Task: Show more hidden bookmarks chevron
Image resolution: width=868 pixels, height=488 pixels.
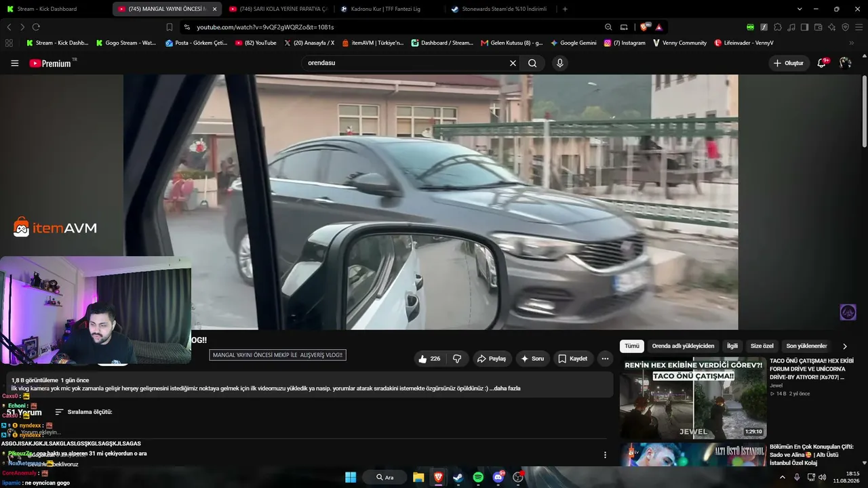Action: coord(852,43)
